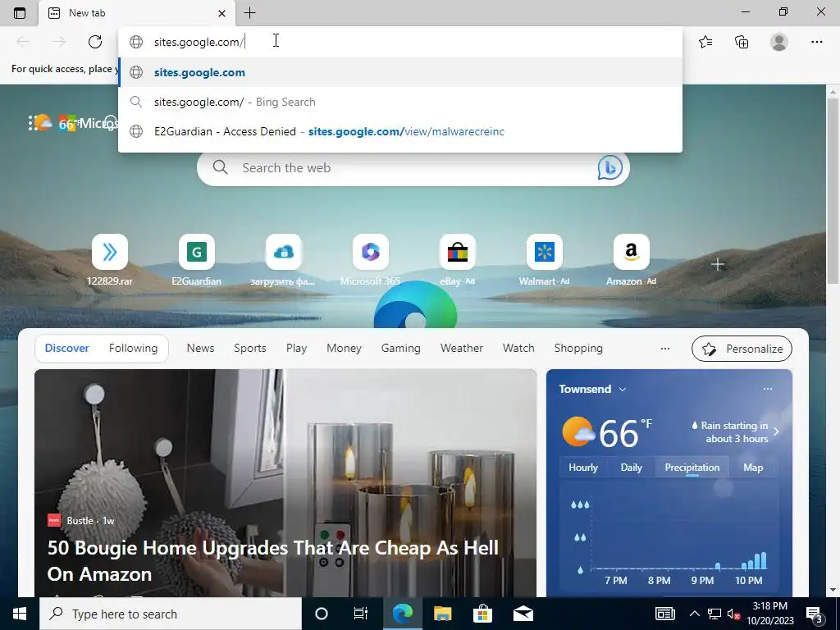The height and width of the screenshot is (630, 840).
Task: Show more feed categories ellipsis
Action: pyautogui.click(x=664, y=349)
